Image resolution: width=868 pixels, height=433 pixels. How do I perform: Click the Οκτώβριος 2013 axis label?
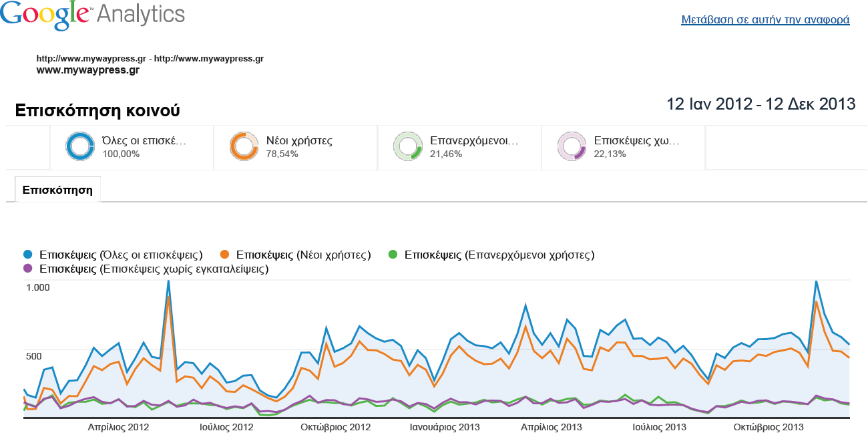click(x=769, y=427)
